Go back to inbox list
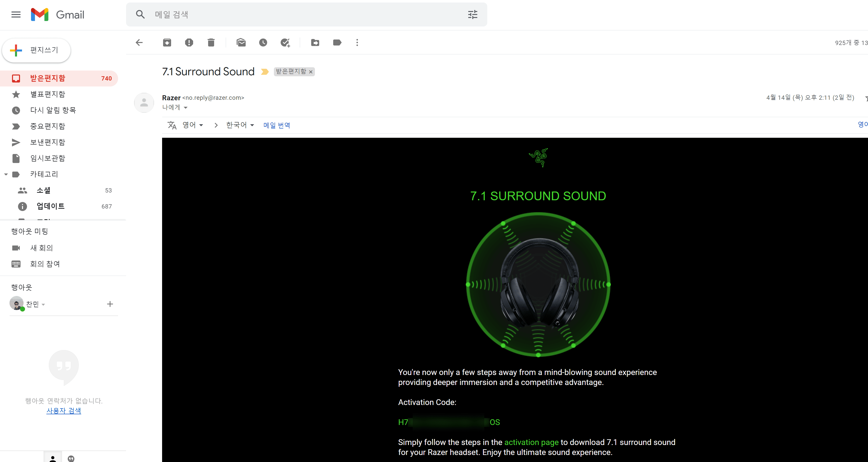The image size is (868, 462). pos(139,42)
